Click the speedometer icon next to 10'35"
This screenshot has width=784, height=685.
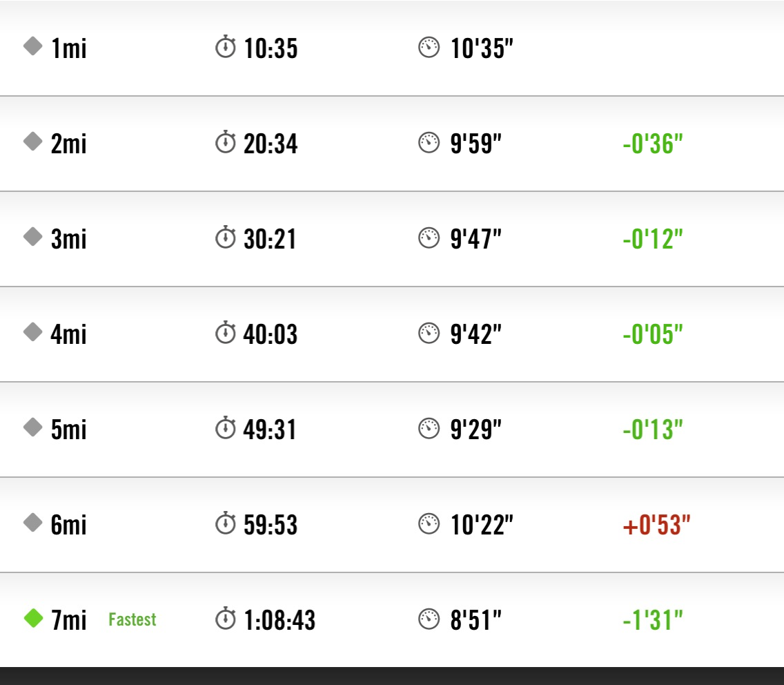[x=429, y=48]
